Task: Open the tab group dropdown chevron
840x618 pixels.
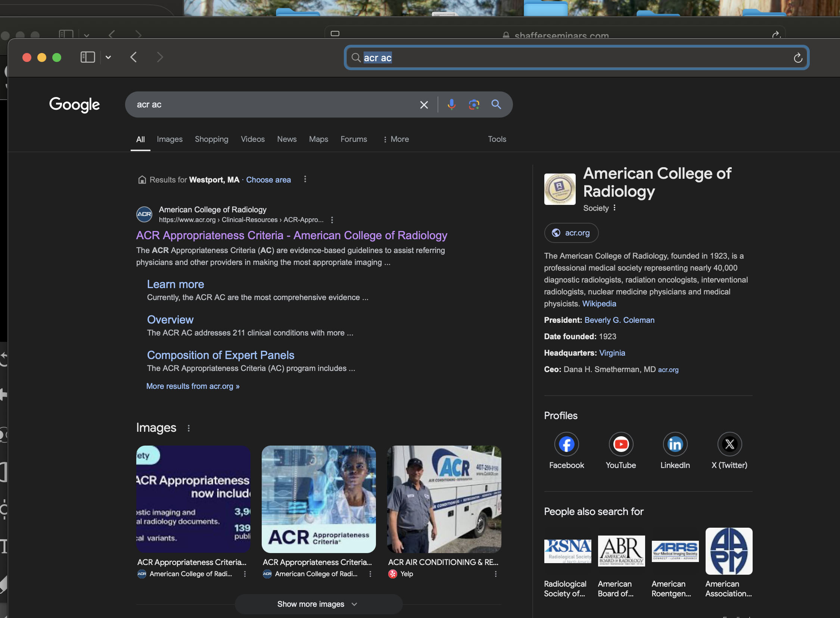Action: tap(108, 57)
